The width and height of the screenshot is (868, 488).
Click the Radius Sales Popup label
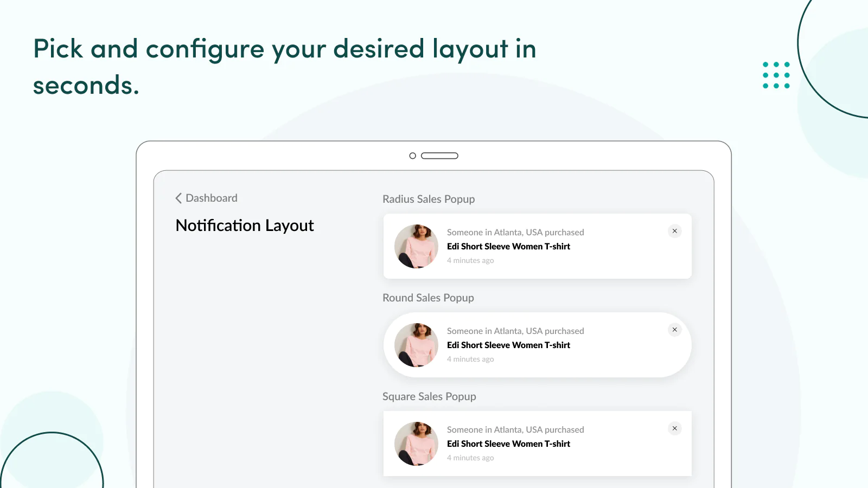click(x=429, y=199)
